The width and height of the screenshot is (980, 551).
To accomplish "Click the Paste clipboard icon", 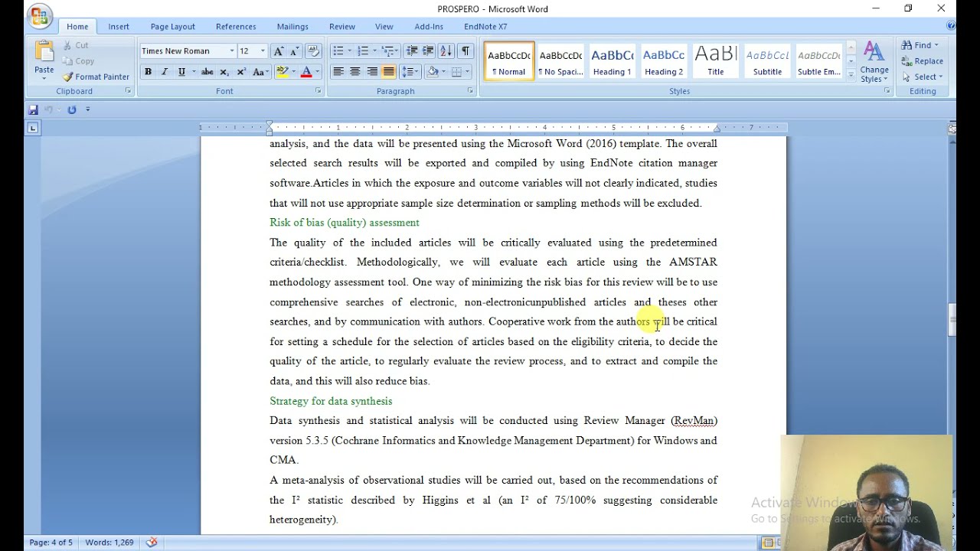I will 44,52.
